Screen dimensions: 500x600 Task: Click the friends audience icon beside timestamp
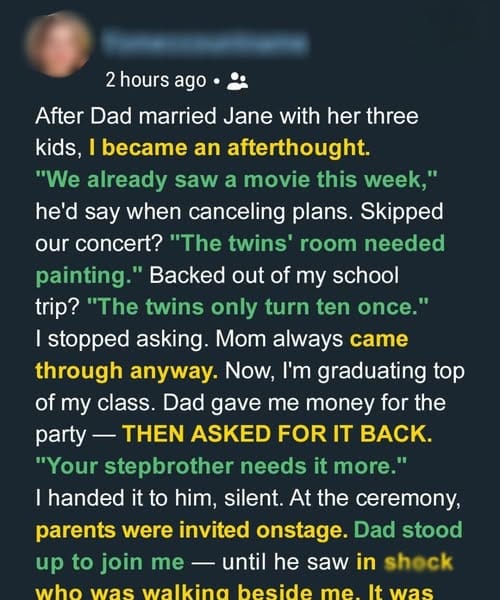coord(237,81)
